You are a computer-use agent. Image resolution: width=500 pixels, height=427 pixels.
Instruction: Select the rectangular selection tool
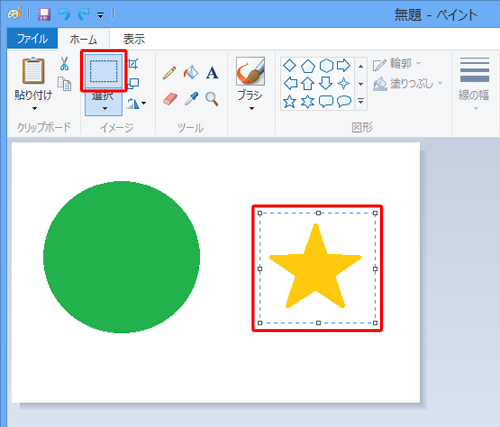[x=104, y=71]
